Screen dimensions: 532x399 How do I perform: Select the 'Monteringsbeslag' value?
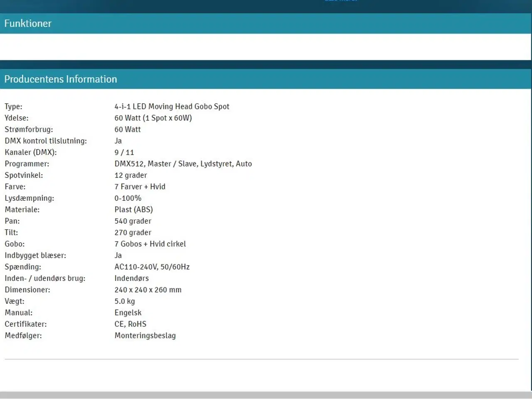(x=145, y=335)
